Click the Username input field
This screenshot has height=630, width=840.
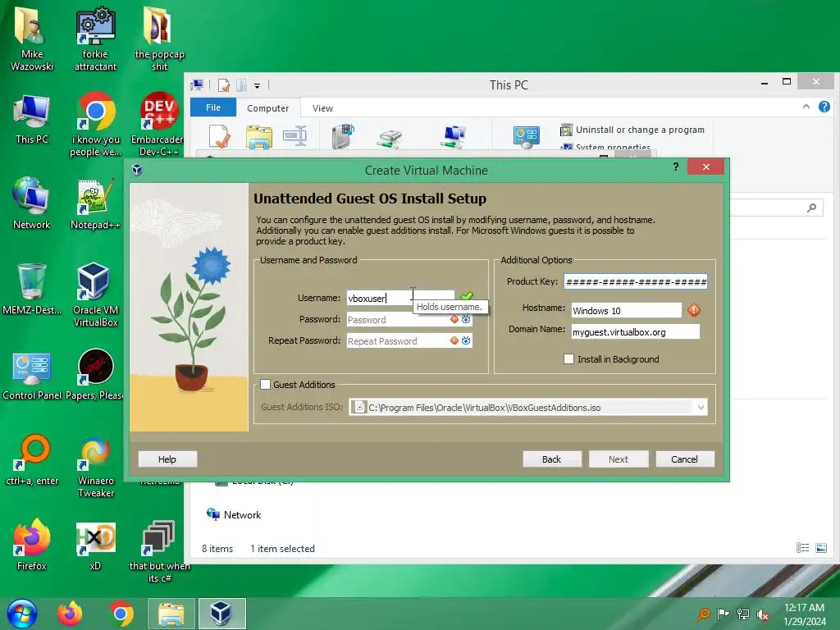click(400, 299)
